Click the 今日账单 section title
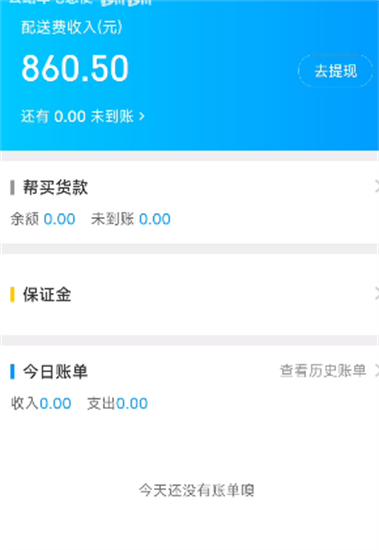Image resolution: width=379 pixels, height=550 pixels. click(x=55, y=371)
